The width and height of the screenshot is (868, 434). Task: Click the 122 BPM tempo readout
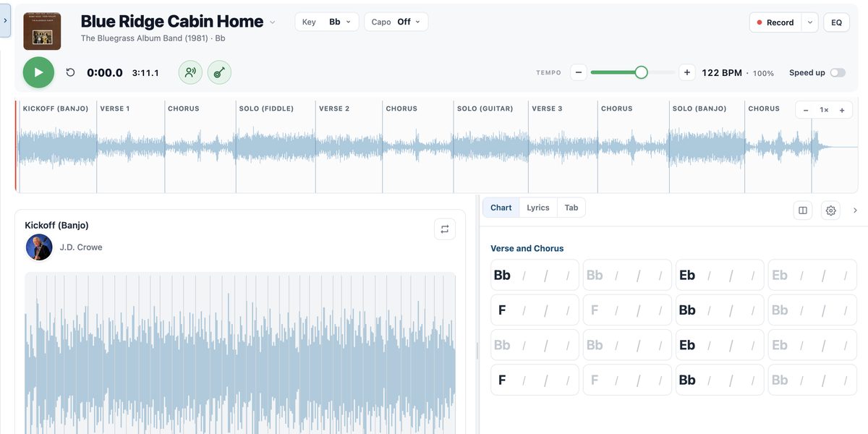[722, 72]
